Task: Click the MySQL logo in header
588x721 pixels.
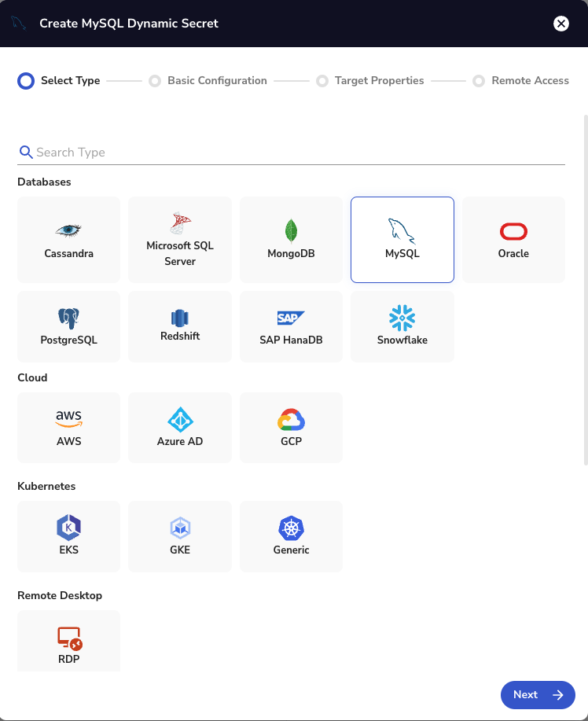Action: pos(18,23)
